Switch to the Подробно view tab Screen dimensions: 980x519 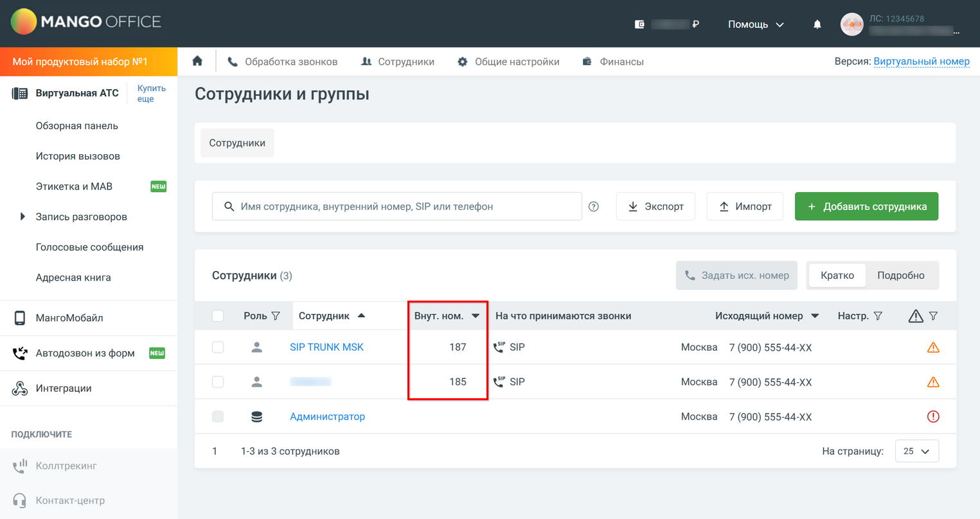(x=901, y=275)
